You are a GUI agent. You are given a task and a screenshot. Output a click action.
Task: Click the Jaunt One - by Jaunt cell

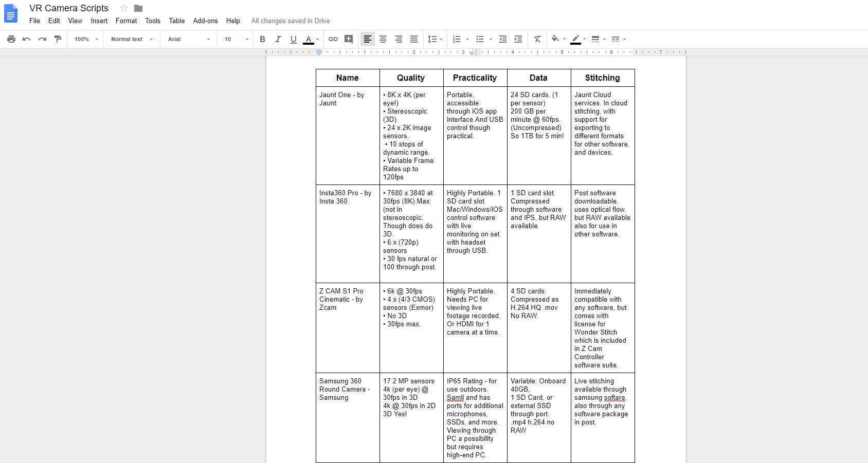click(348, 136)
